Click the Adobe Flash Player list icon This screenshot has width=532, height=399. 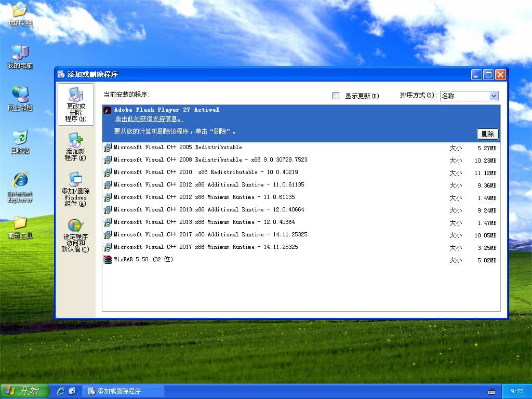[x=108, y=110]
